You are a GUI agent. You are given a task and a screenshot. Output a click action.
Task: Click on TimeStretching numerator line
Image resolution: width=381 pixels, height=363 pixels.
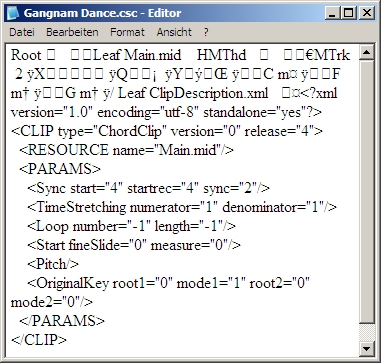point(182,207)
